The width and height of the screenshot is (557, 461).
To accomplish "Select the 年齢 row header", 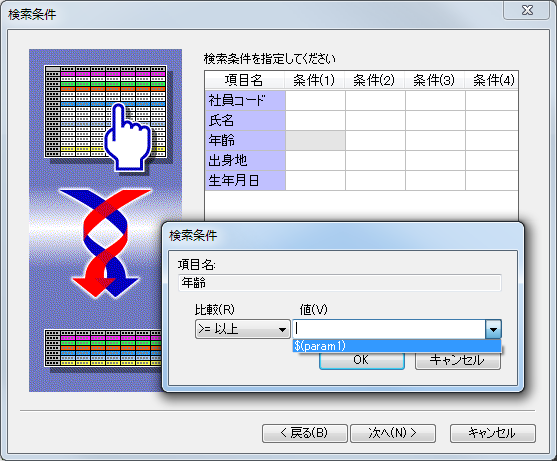I will [x=245, y=141].
